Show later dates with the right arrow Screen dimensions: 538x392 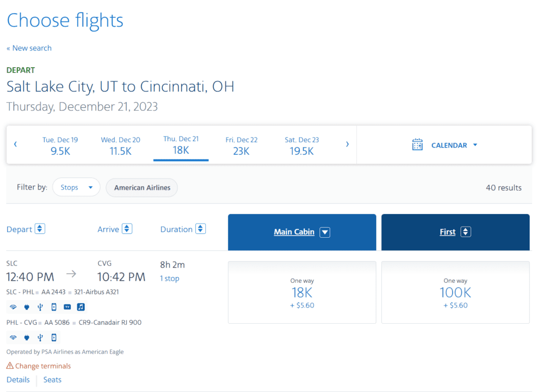click(347, 144)
